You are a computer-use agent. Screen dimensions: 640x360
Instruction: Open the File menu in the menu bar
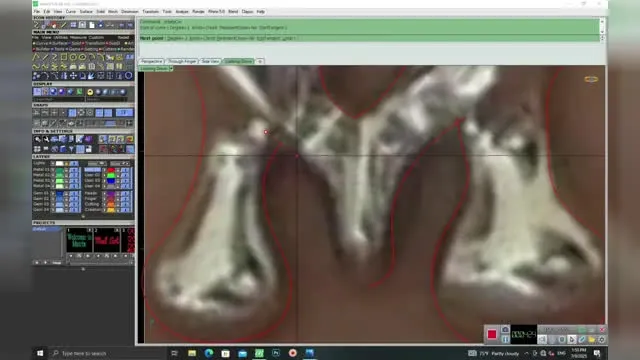pyautogui.click(x=36, y=11)
